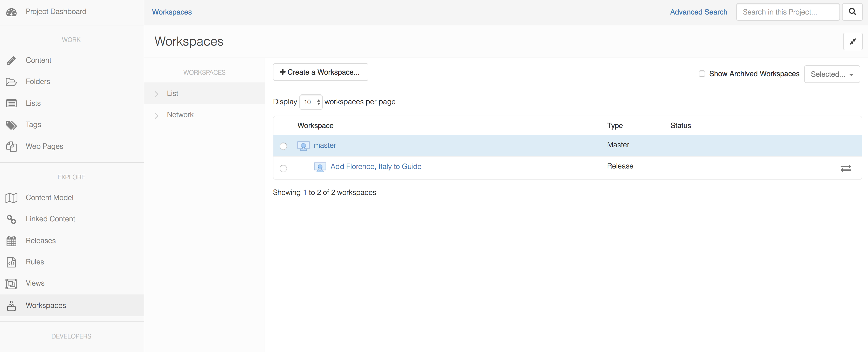Expand the Network workspaces tree item
The height and width of the screenshot is (352, 868).
[x=155, y=115]
